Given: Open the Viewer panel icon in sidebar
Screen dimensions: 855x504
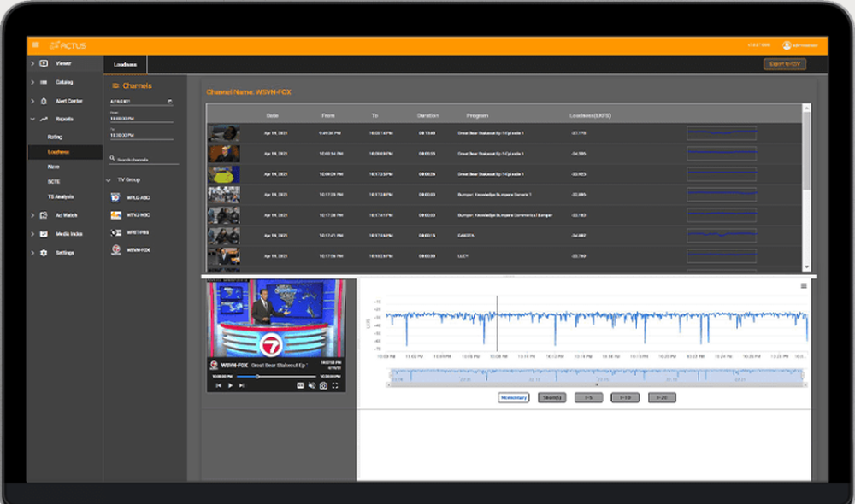Looking at the screenshot, I should 42,63.
